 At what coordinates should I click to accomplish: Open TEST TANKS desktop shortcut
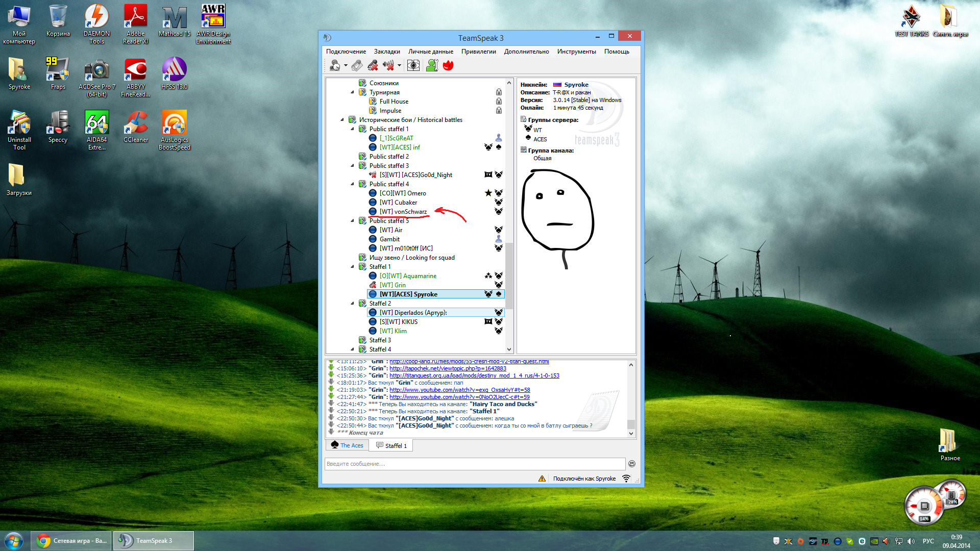coord(912,21)
